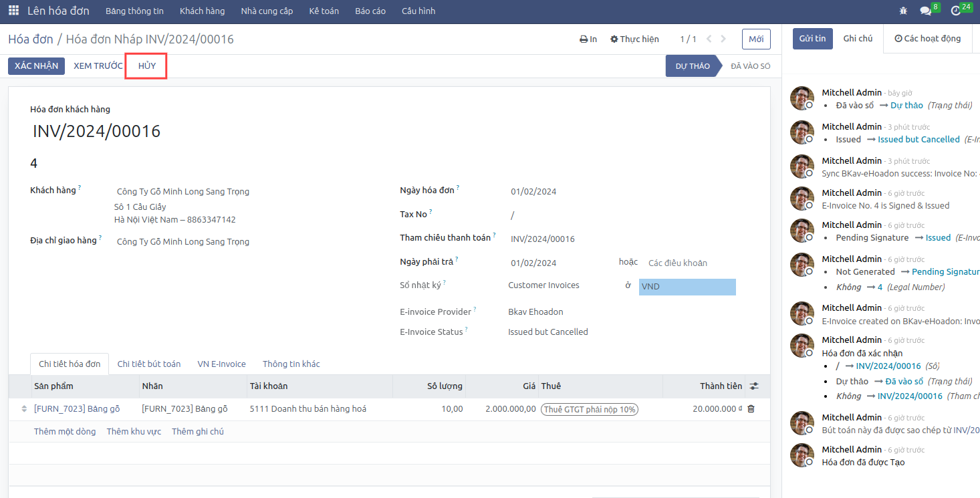Open the apps grid home menu
The image size is (980, 498).
(x=13, y=11)
